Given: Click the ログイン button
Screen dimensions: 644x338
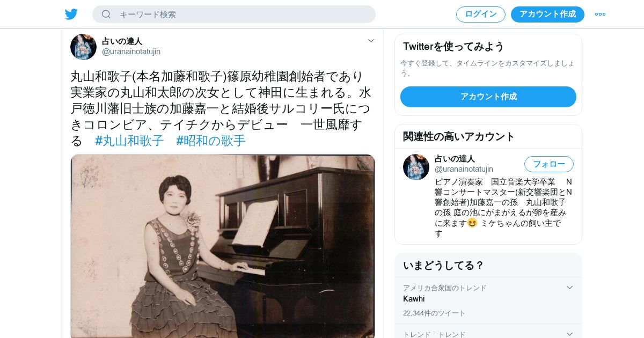Looking at the screenshot, I should [x=481, y=14].
